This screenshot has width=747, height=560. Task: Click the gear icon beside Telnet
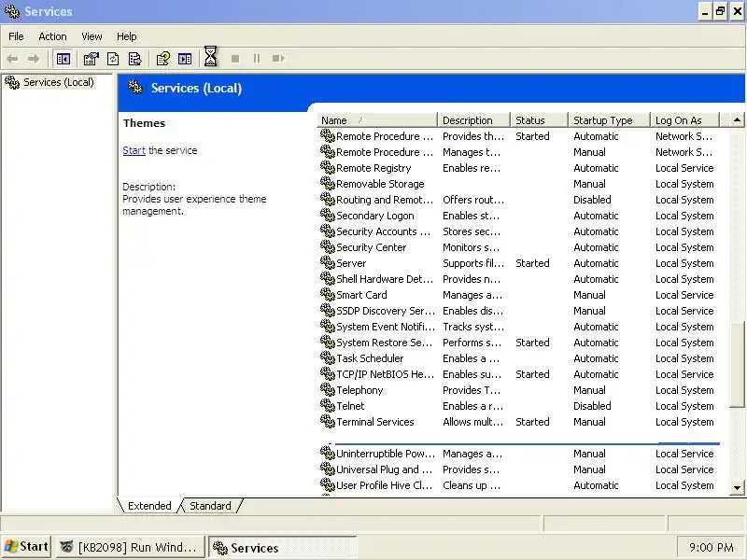point(328,406)
